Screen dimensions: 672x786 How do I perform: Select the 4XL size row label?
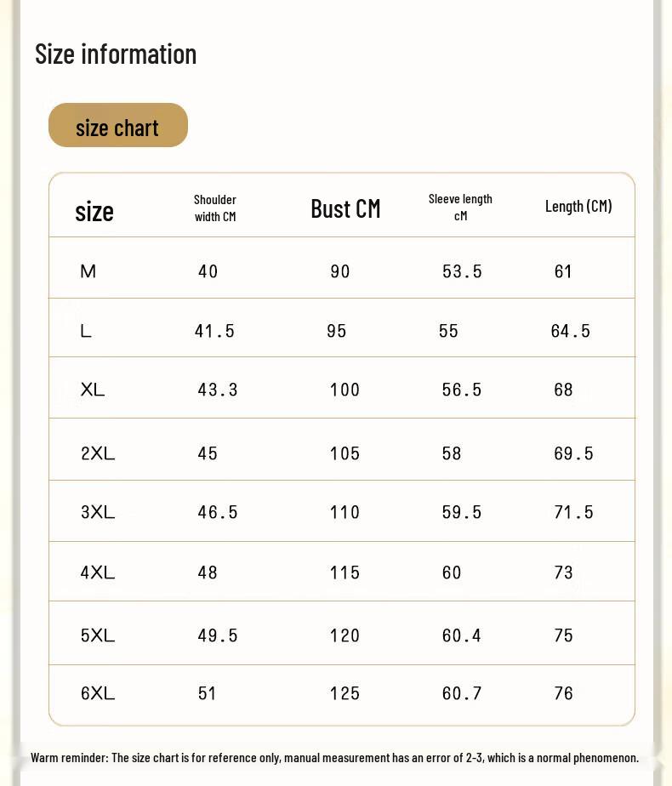[x=98, y=572]
